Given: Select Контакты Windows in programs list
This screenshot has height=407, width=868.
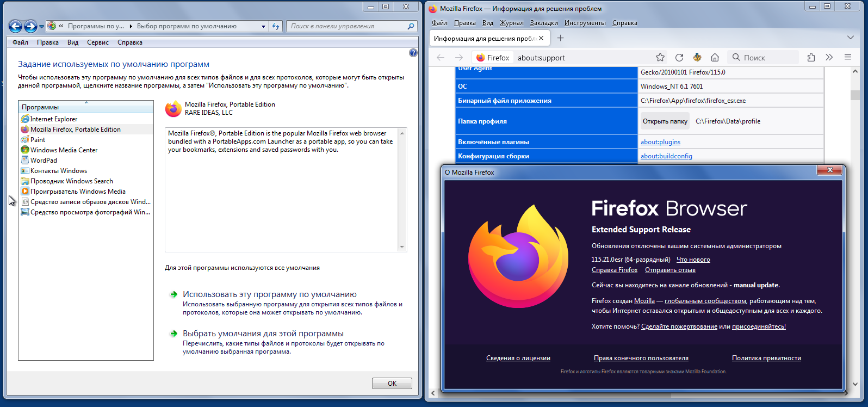Looking at the screenshot, I should [86, 171].
